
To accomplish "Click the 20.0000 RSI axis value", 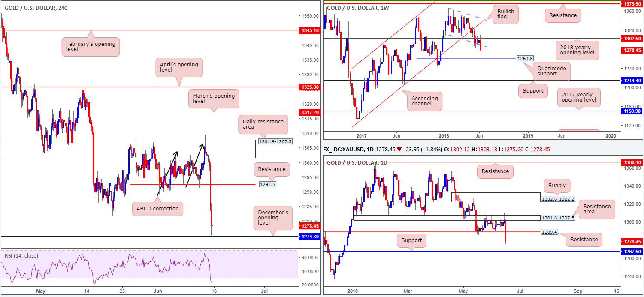I will tap(310, 285).
